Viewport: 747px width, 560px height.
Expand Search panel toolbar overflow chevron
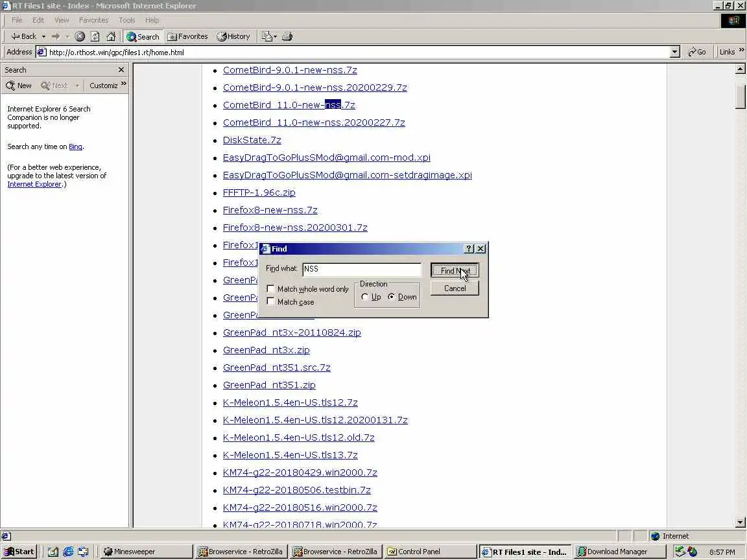pyautogui.click(x=124, y=84)
